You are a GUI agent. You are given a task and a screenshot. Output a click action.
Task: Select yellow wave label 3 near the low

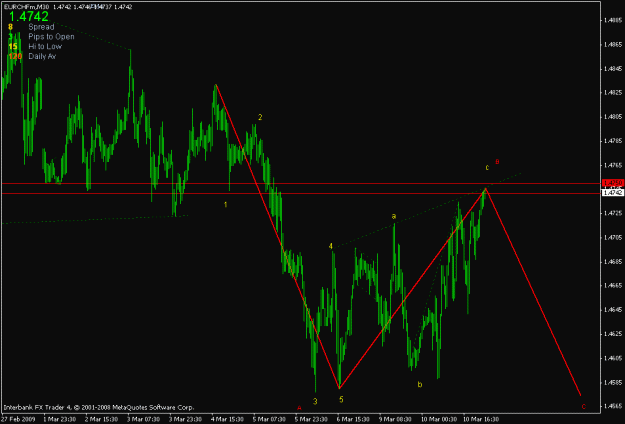[x=315, y=401]
